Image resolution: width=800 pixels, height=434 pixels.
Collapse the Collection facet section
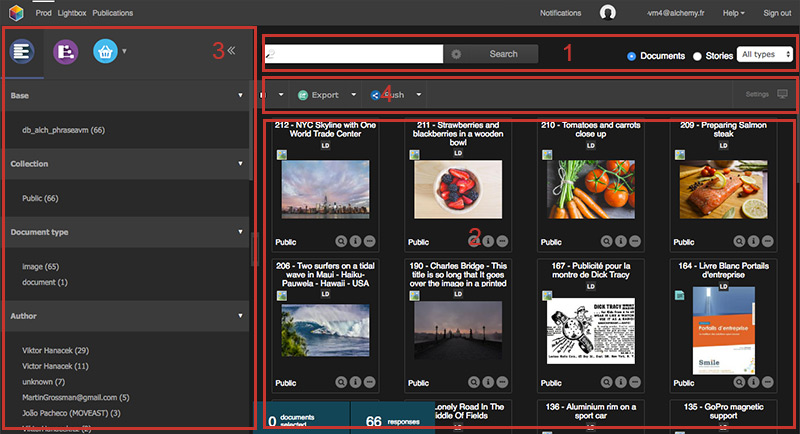[x=240, y=164]
